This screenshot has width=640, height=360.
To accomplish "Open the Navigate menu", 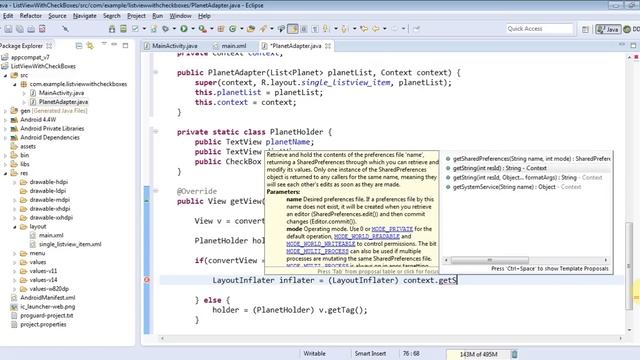I will click(x=84, y=16).
